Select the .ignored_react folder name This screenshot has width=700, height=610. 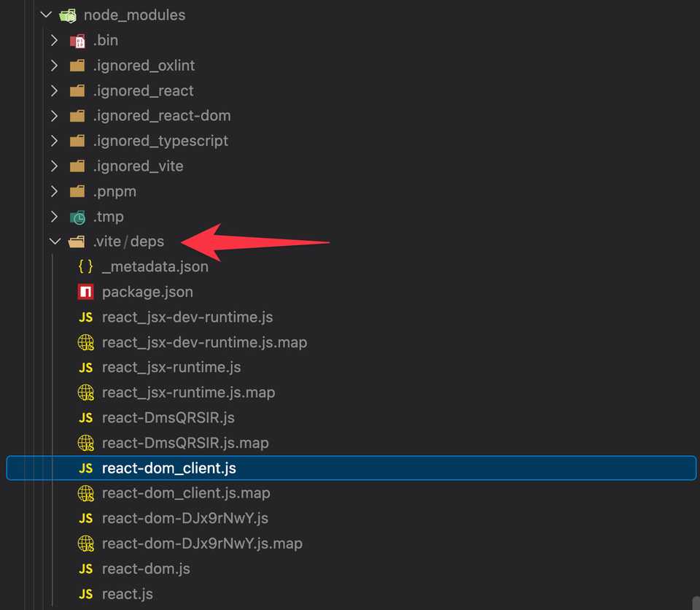point(144,90)
